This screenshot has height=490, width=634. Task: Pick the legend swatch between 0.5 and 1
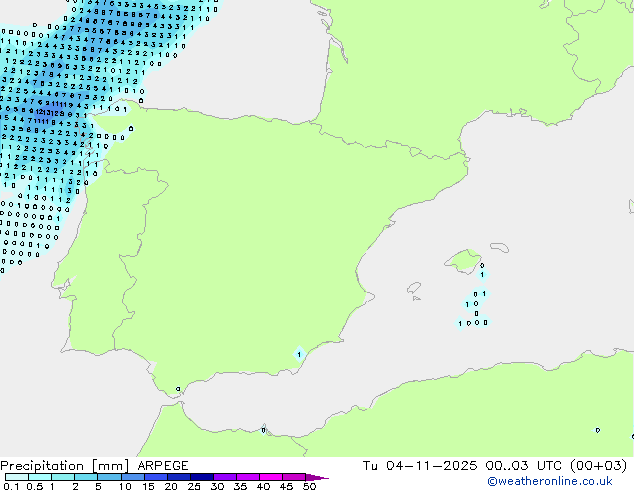click(40, 477)
